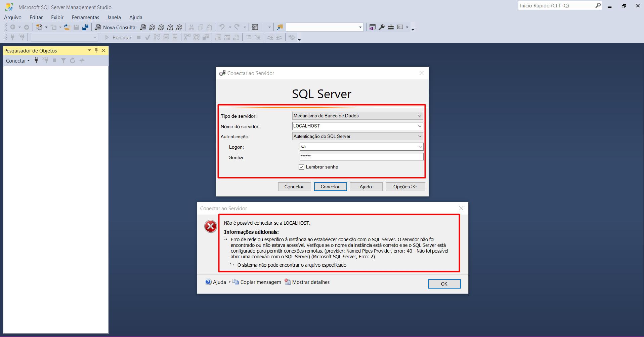This screenshot has height=337, width=644.
Task: Open the Nome do servidor dropdown
Action: coord(420,126)
